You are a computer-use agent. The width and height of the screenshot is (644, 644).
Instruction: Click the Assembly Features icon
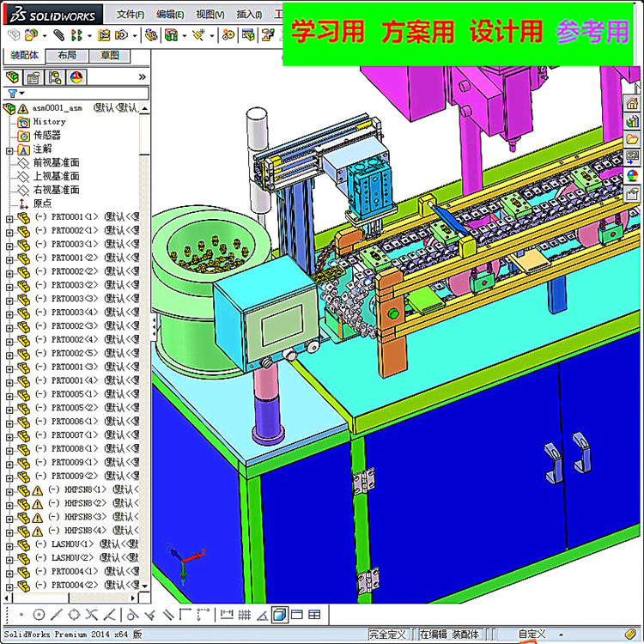click(x=171, y=35)
